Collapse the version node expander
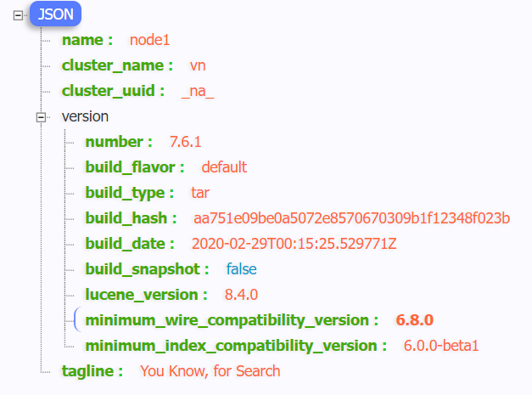This screenshot has height=395, width=532. [x=40, y=116]
